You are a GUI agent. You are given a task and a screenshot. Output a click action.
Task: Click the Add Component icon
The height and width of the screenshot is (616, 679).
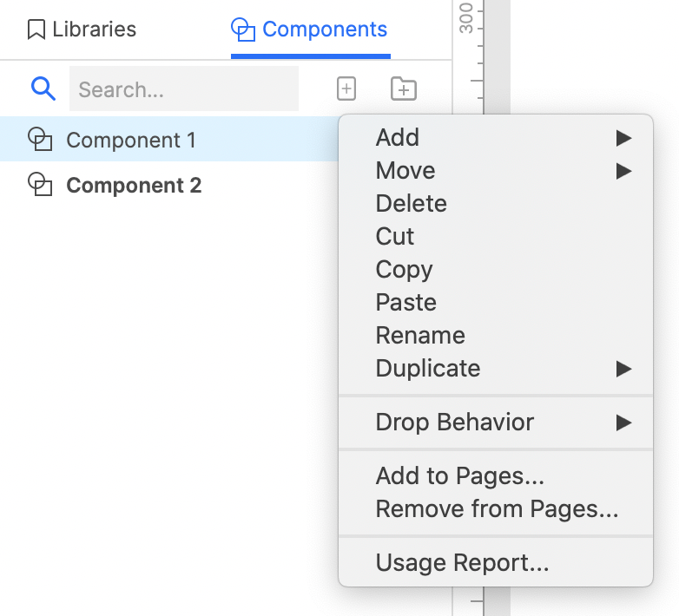tap(346, 88)
